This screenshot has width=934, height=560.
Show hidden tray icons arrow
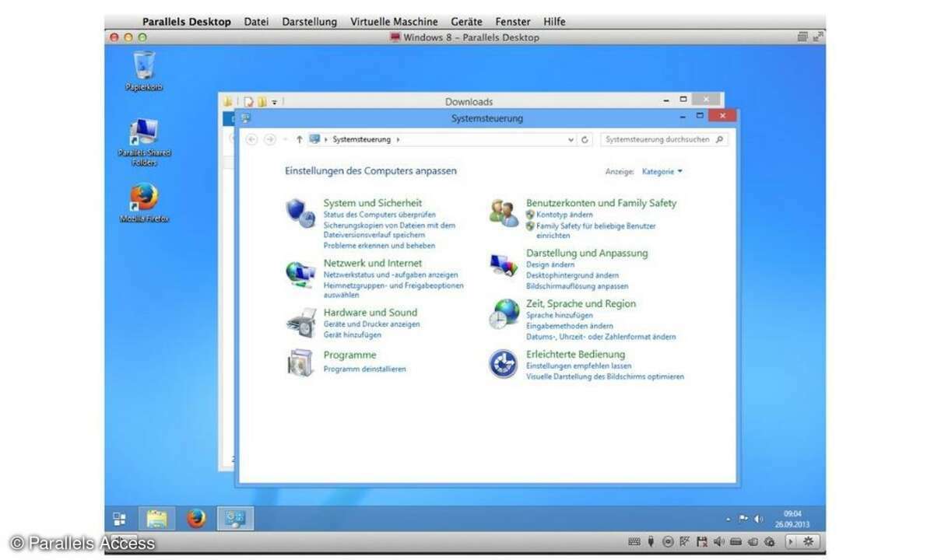click(x=729, y=519)
